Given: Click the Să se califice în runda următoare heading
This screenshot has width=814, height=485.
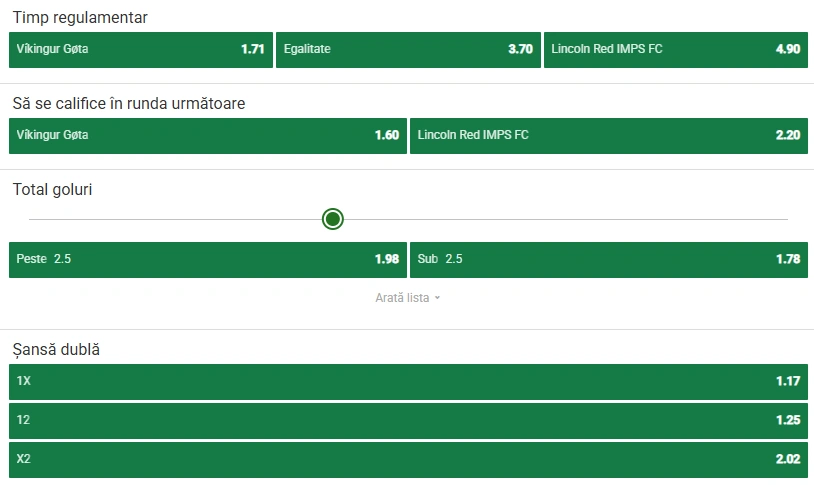Looking at the screenshot, I should pos(129,103).
